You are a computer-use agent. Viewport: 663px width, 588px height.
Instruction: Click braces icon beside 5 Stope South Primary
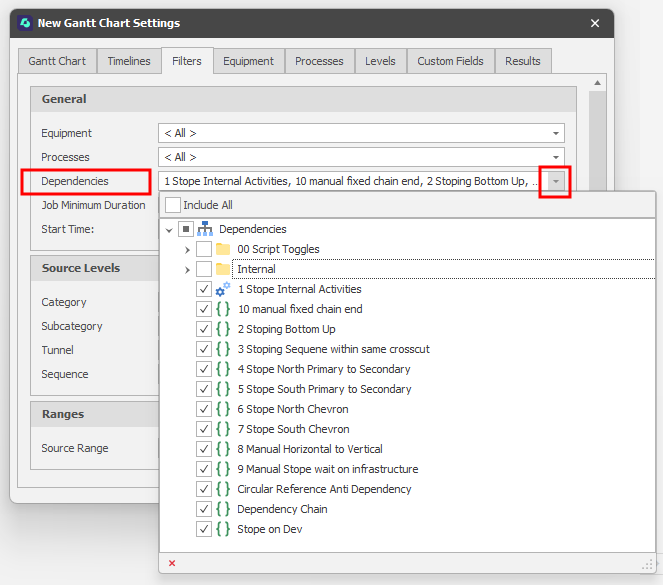coord(223,389)
